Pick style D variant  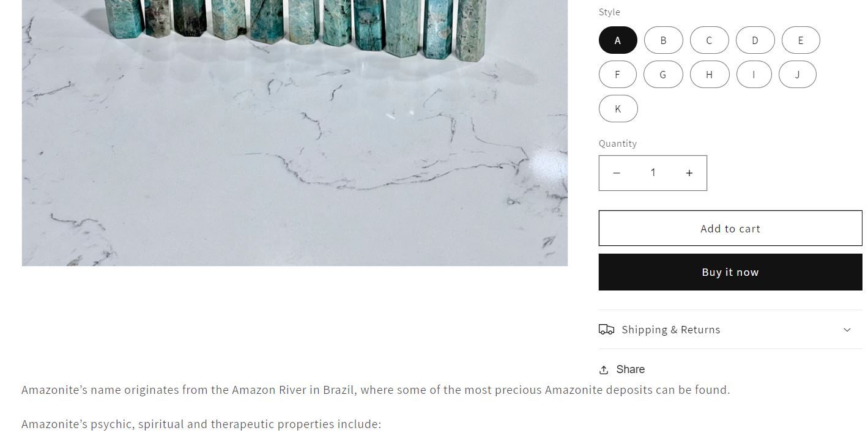pyautogui.click(x=755, y=40)
